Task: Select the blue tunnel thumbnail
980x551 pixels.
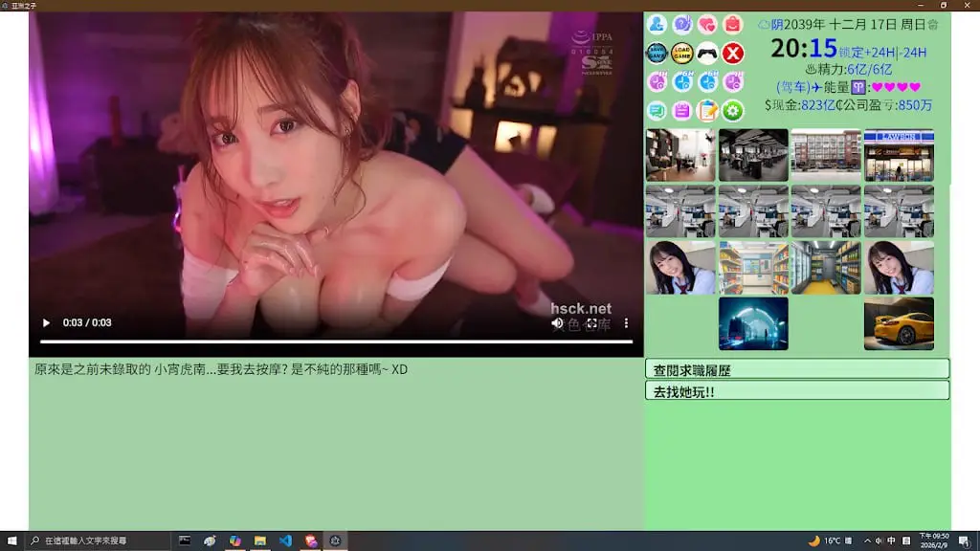Action: (753, 323)
